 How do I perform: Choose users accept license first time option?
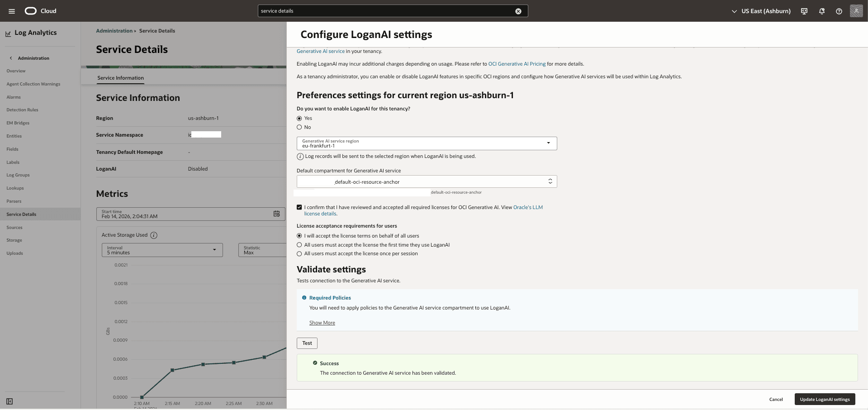click(299, 245)
